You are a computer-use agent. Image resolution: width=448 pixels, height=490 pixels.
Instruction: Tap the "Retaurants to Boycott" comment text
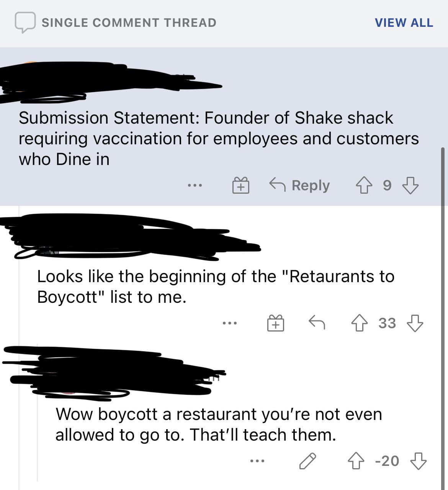pyautogui.click(x=215, y=286)
